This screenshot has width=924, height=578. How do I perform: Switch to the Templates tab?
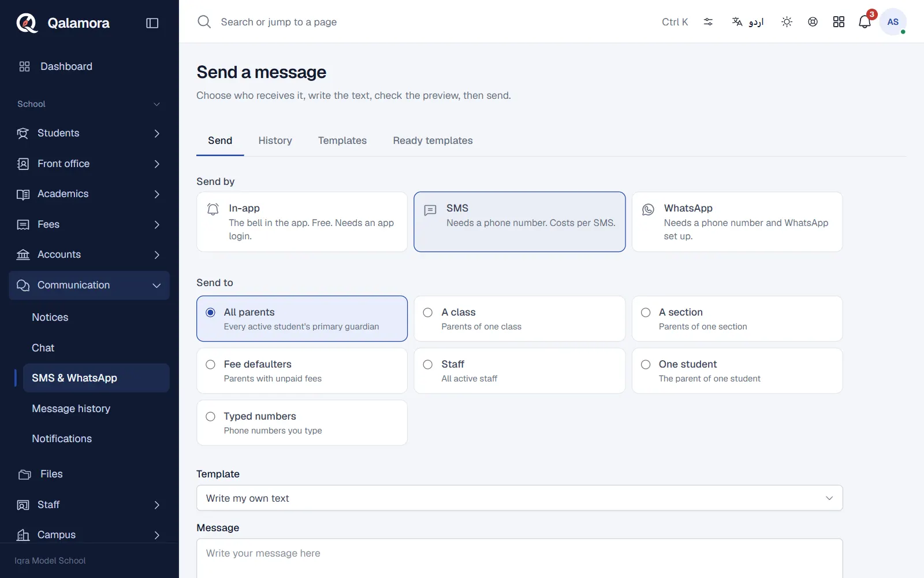pyautogui.click(x=342, y=140)
